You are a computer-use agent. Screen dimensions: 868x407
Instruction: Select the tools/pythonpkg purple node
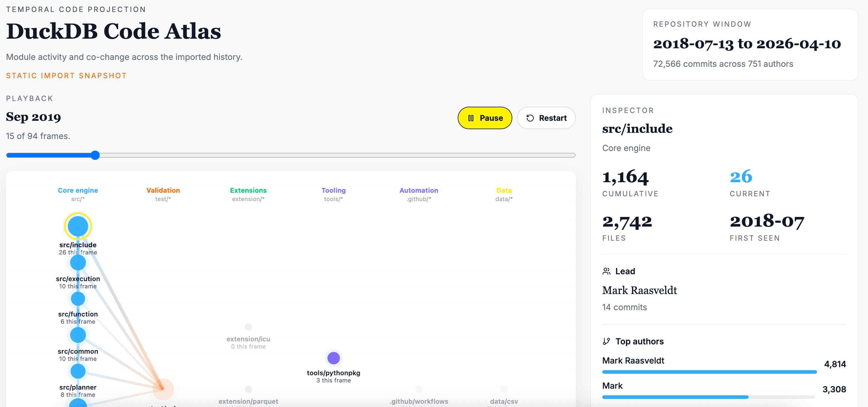tap(333, 358)
